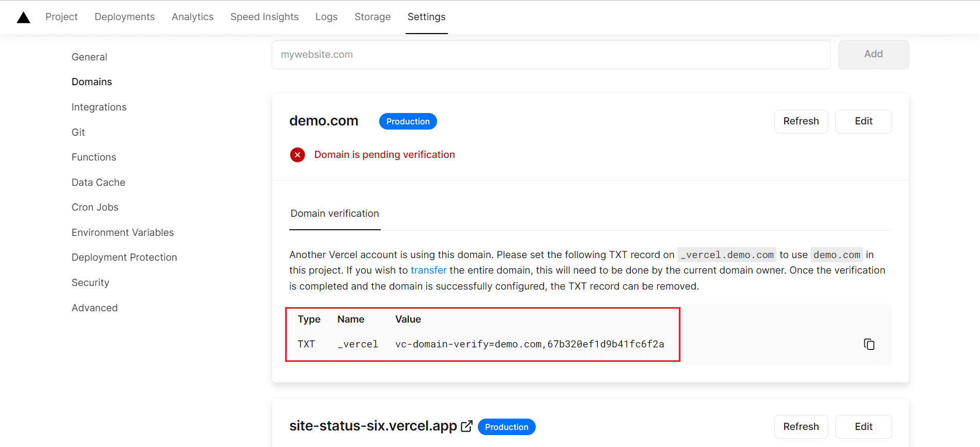Open the Logs tab
The image size is (980, 447).
point(326,17)
